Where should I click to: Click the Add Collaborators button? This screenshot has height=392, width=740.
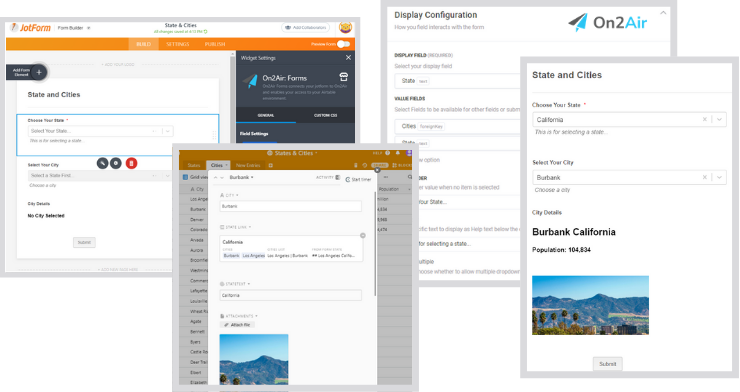click(305, 27)
